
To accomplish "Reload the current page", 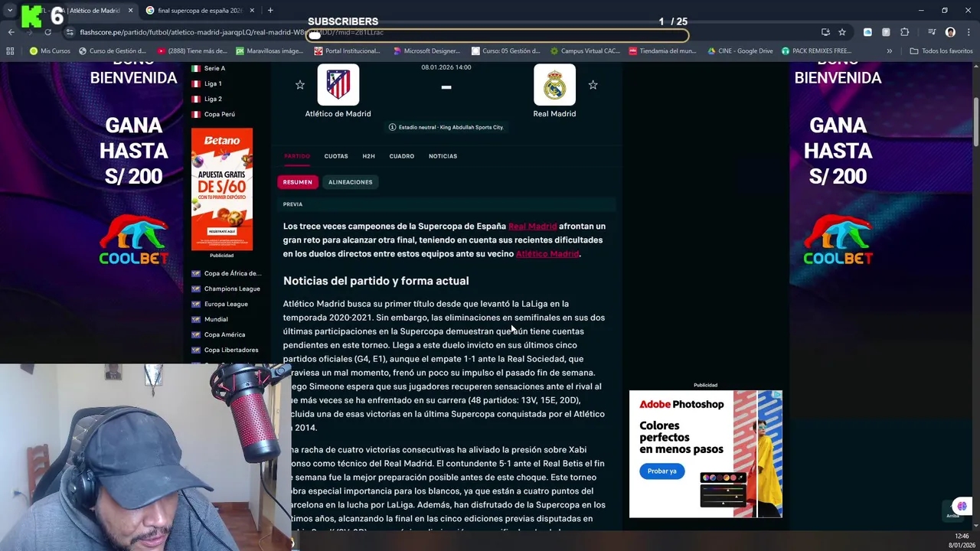I will [x=47, y=32].
